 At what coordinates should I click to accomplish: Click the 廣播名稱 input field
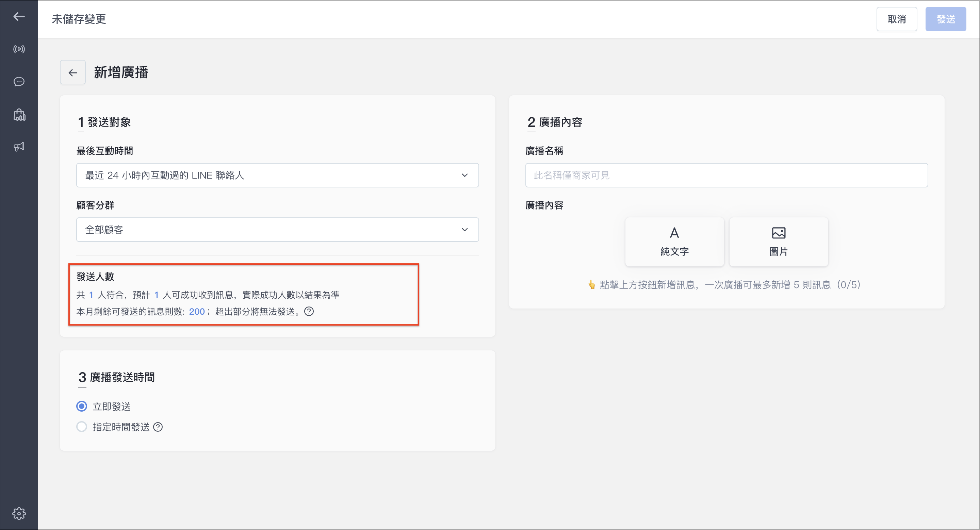coord(726,175)
